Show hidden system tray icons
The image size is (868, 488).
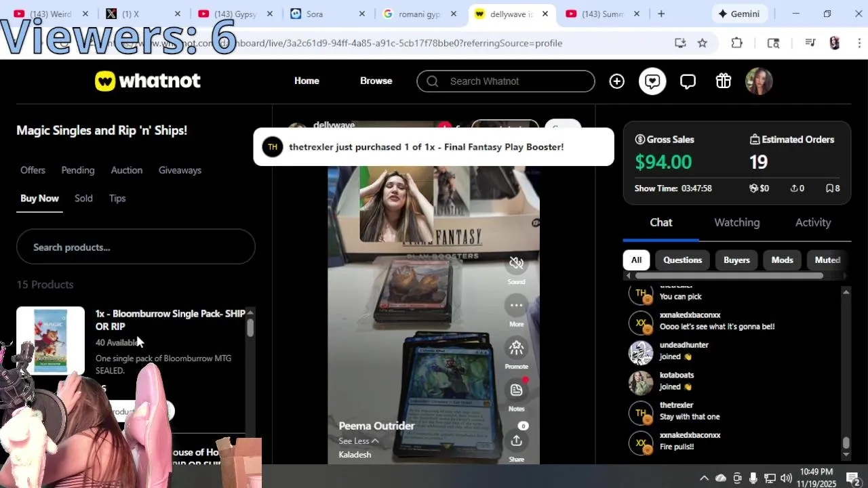point(704,478)
